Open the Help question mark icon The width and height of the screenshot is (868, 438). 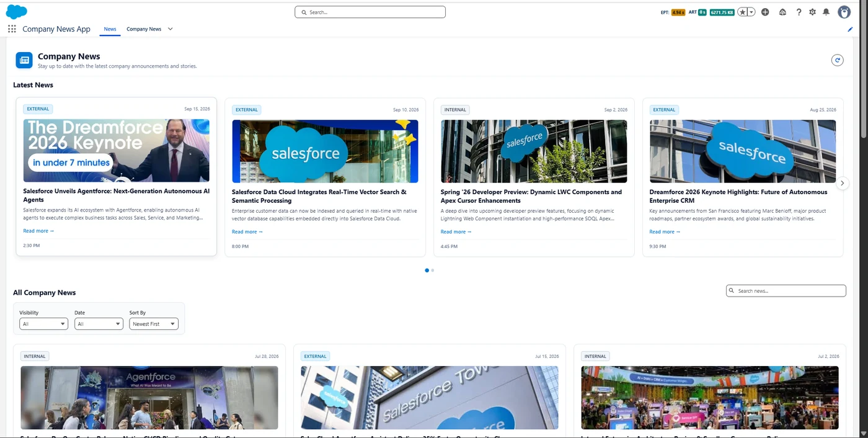coord(799,12)
